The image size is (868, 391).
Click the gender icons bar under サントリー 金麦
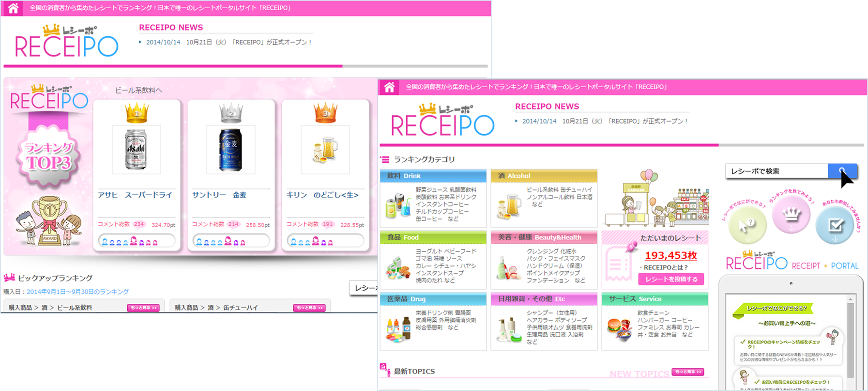tap(231, 241)
